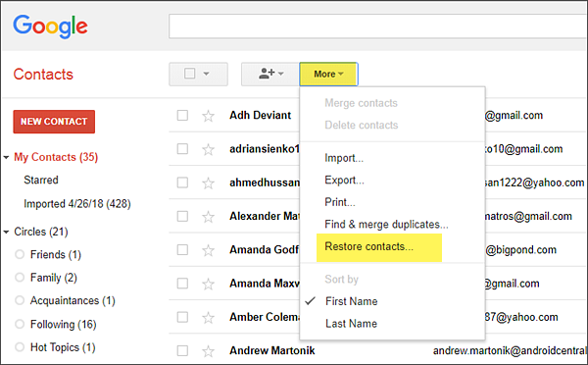Open the ahmedhussan contact name

point(265,182)
